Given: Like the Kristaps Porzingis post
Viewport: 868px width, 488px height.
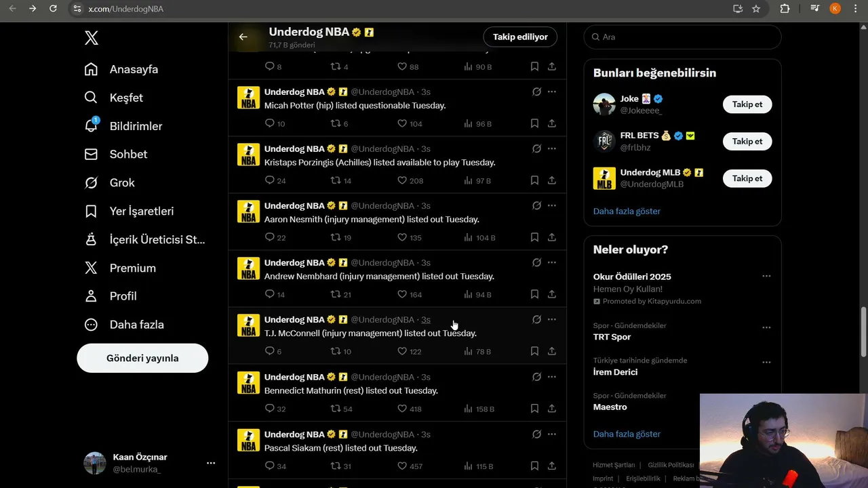Looking at the screenshot, I should click(410, 181).
